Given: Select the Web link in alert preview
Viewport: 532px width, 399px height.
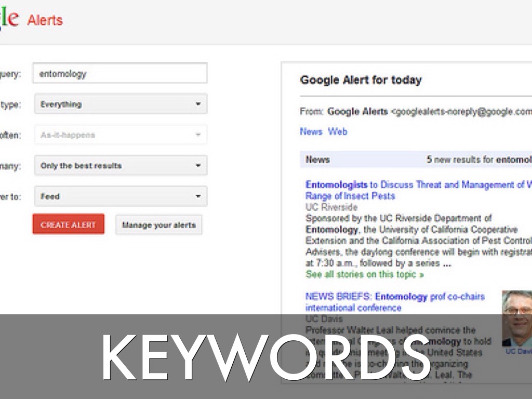Looking at the screenshot, I should 337,131.
